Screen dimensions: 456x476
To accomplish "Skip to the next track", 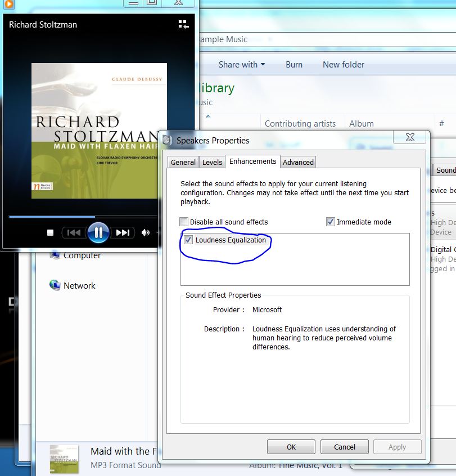I will (x=123, y=232).
